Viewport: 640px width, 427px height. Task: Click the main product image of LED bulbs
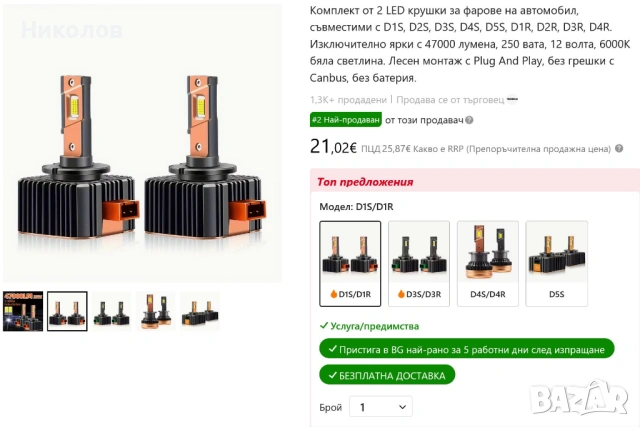142,143
